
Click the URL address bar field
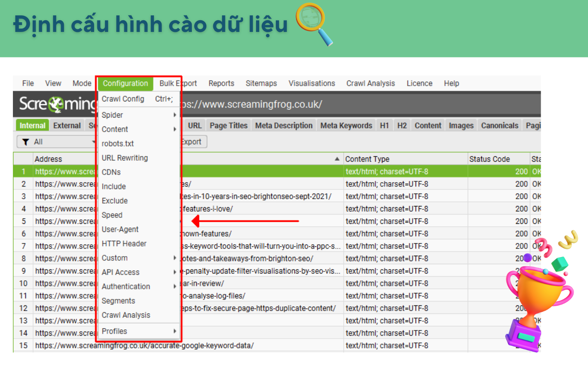click(x=359, y=105)
